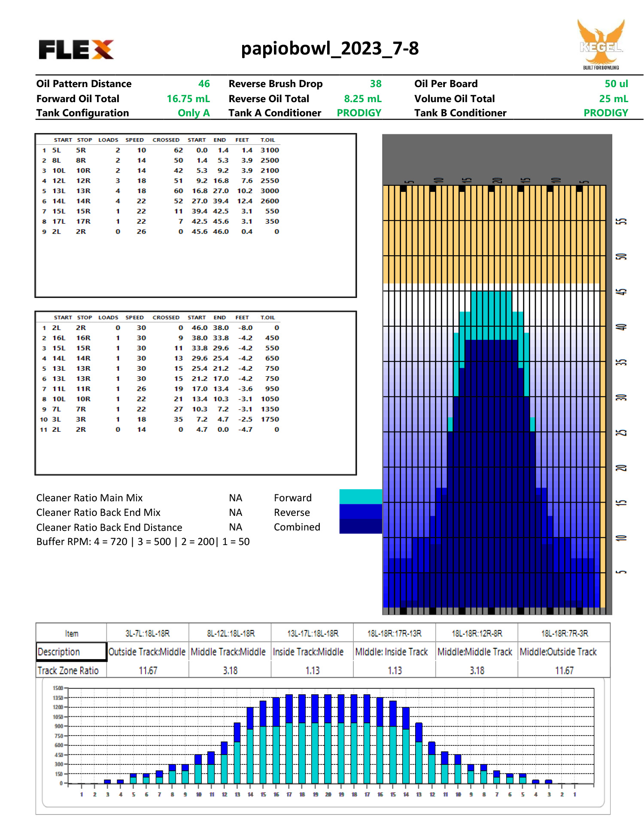This screenshot has height=833, width=644.
Task: Click the Tank Configuration value Only A
Action: click(x=194, y=113)
